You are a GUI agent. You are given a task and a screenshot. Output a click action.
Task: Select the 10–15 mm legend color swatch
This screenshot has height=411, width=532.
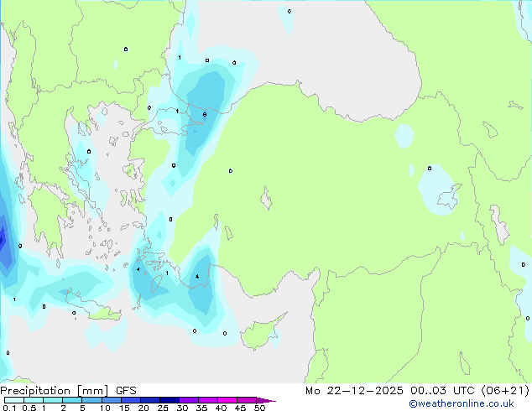pos(111,400)
